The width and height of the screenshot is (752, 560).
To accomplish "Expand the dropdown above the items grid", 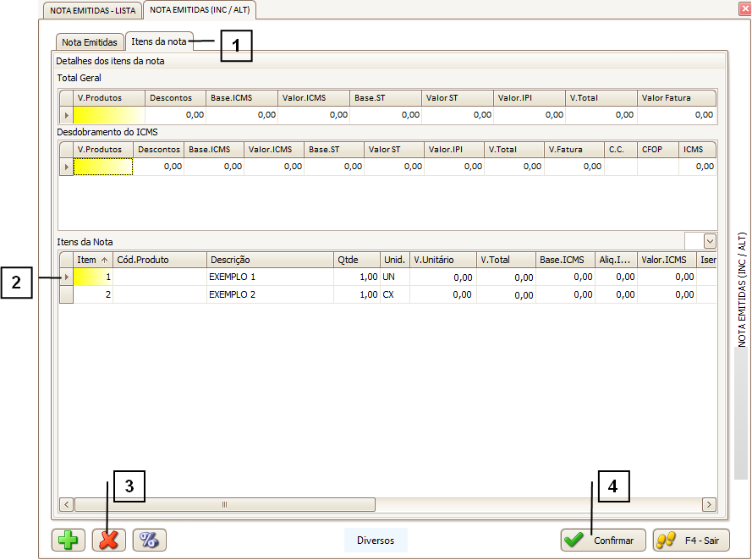I will point(709,242).
